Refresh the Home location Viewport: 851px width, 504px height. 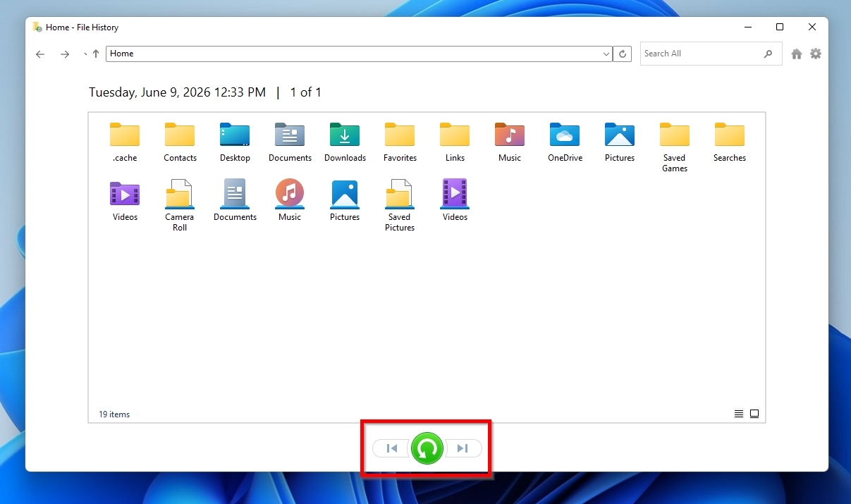(623, 54)
